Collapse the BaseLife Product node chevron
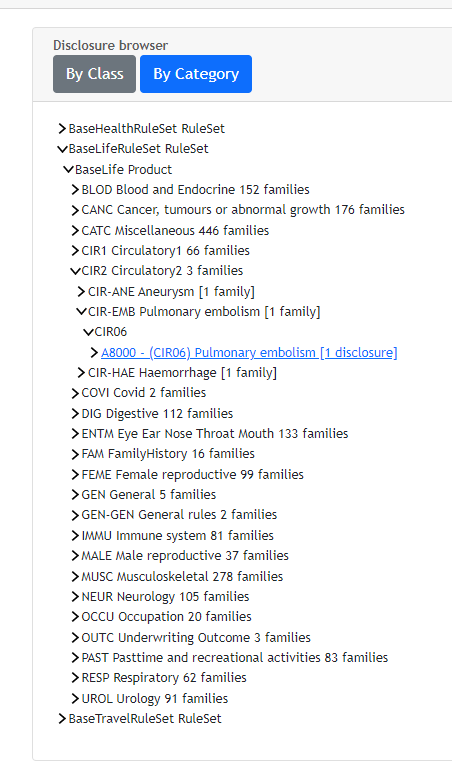Viewport: 452px width, 777px height. [x=68, y=169]
